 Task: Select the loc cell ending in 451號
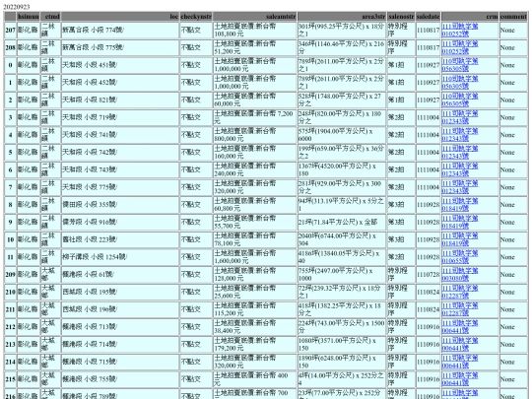[120, 65]
